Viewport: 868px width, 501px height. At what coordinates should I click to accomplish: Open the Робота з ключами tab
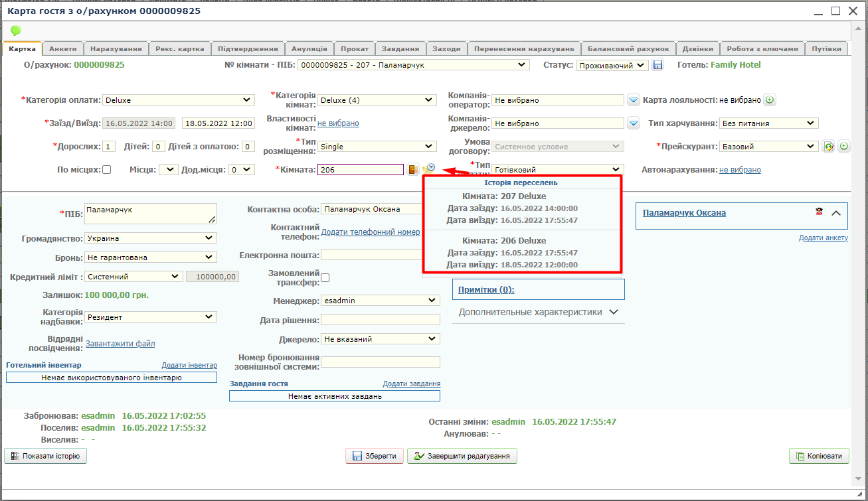pyautogui.click(x=762, y=49)
